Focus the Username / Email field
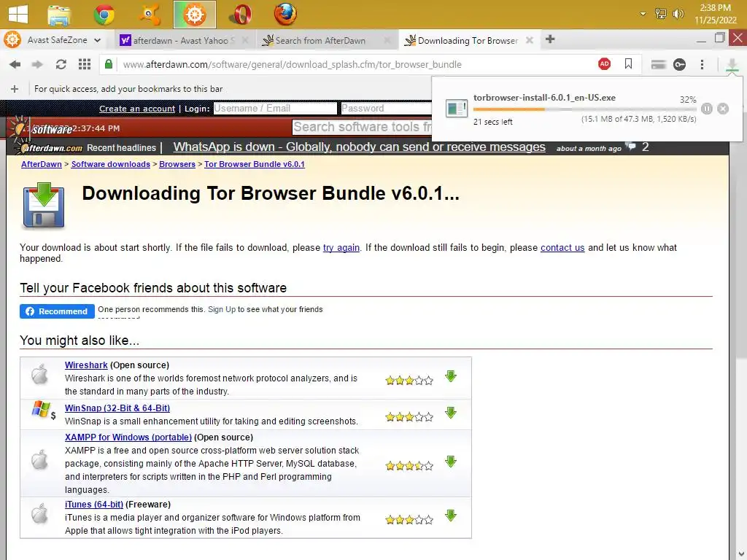This screenshot has width=747, height=560. tap(275, 108)
